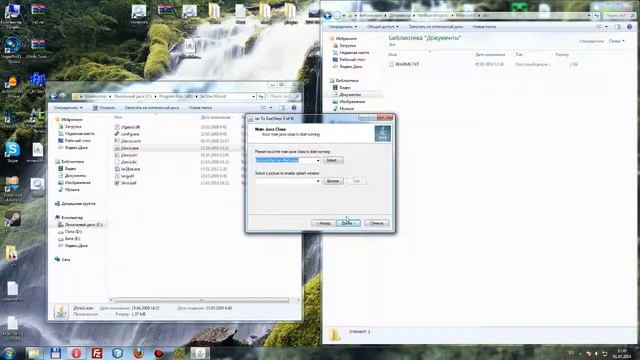This screenshot has height=360, width=640.
Task: Click help icon in Documents window toolbar
Action: coord(629,27)
